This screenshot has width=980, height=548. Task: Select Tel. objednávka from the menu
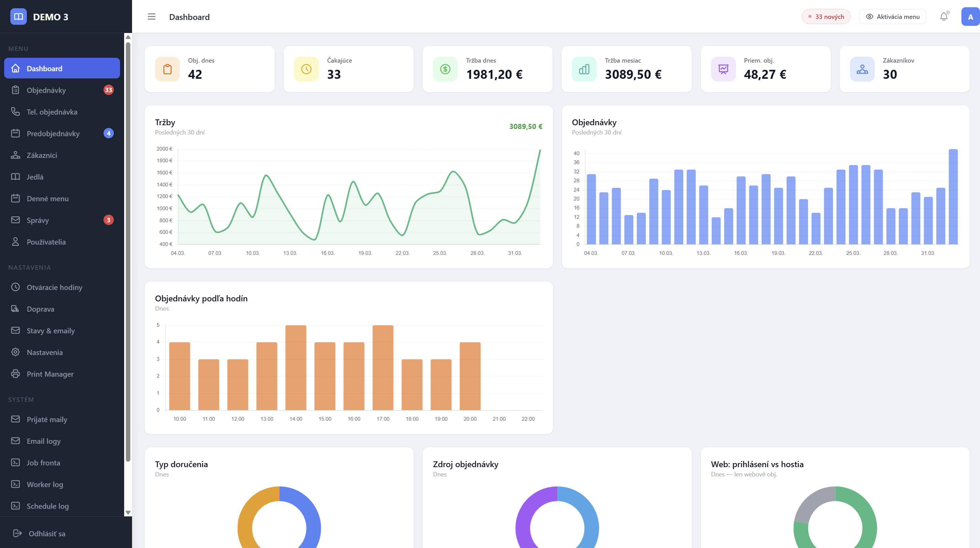(52, 111)
